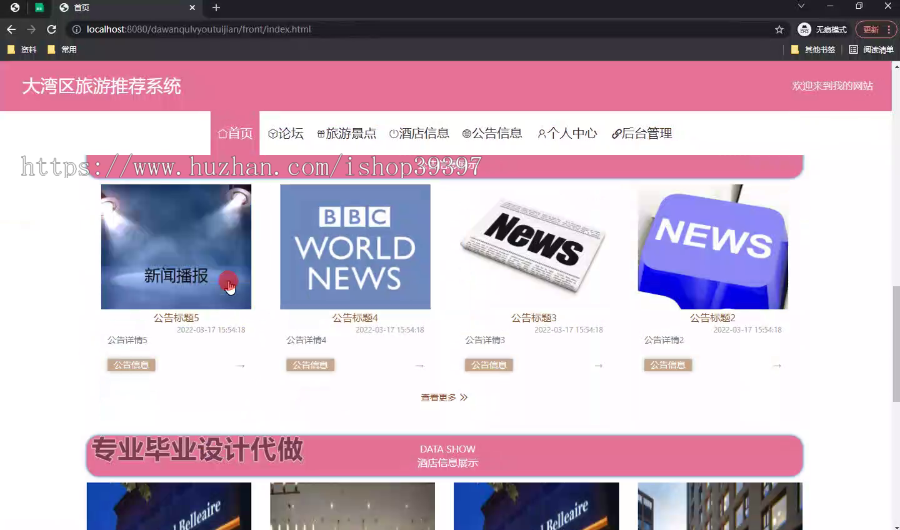The width and height of the screenshot is (900, 530).
Task: Click the arrow icon on 公告标题5 card
Action: tap(240, 366)
